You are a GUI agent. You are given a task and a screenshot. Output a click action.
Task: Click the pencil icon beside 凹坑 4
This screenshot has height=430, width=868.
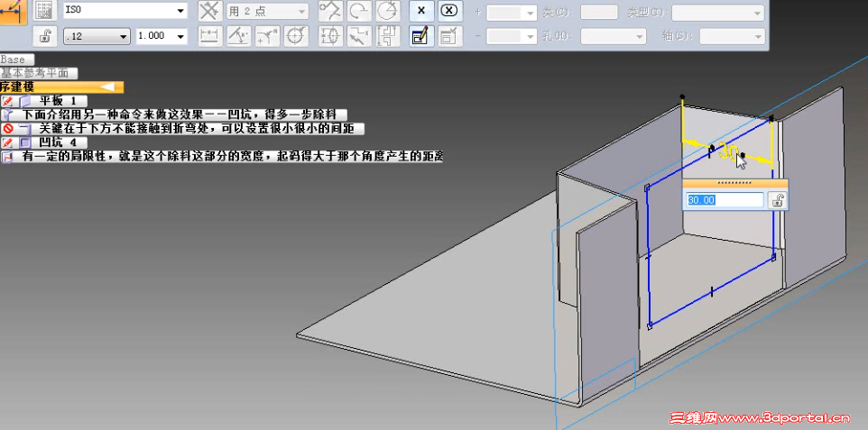pyautogui.click(x=7, y=142)
